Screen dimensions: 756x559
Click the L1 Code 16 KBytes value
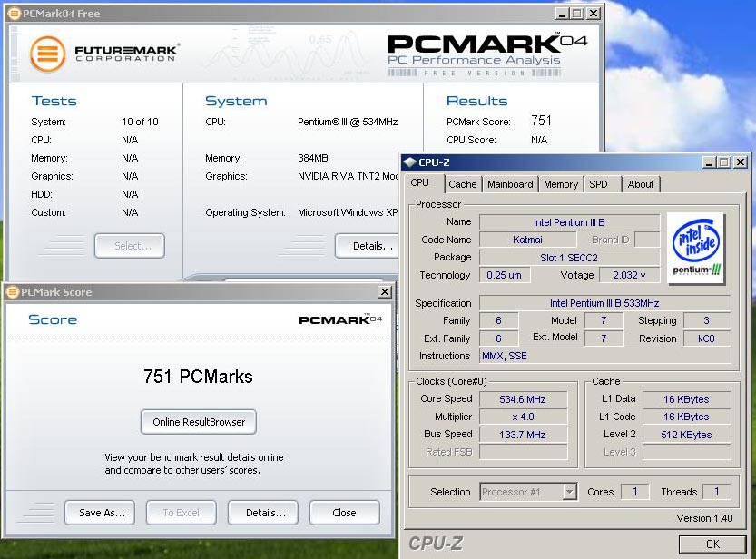[686, 417]
